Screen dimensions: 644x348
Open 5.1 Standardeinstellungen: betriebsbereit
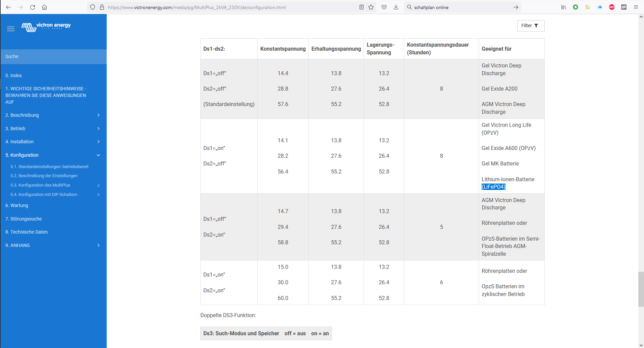[x=49, y=166]
